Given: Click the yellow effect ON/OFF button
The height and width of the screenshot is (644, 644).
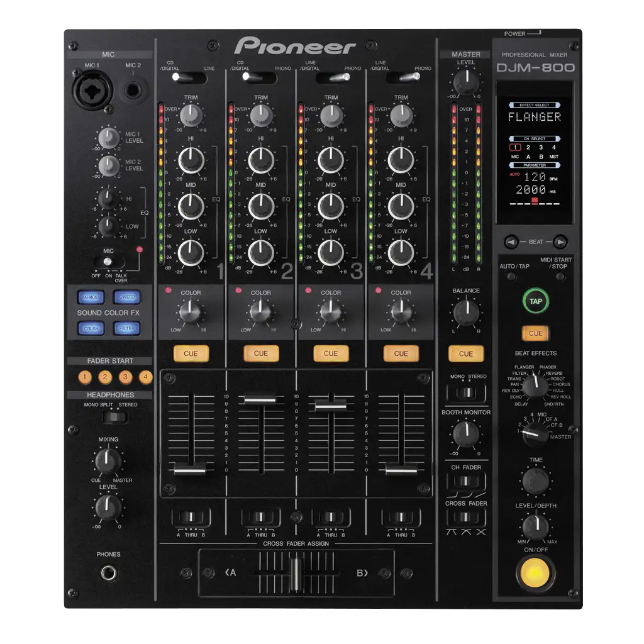Looking at the screenshot, I should (x=535, y=572).
